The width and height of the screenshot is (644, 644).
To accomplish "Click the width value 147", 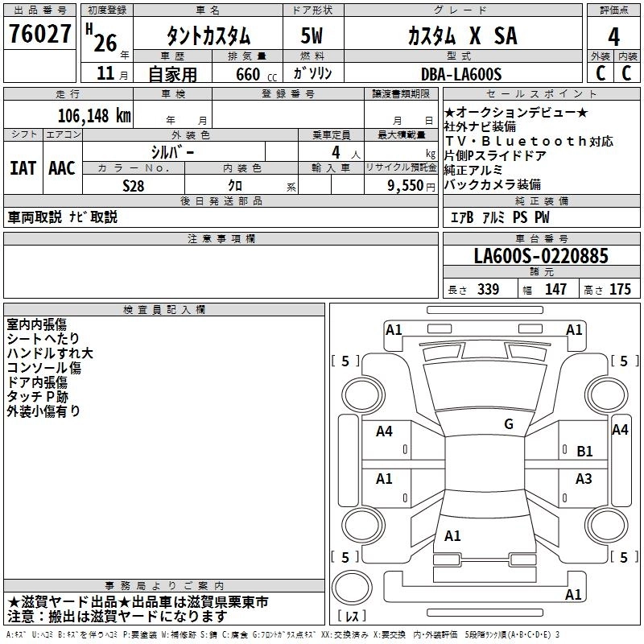I will (x=555, y=289).
